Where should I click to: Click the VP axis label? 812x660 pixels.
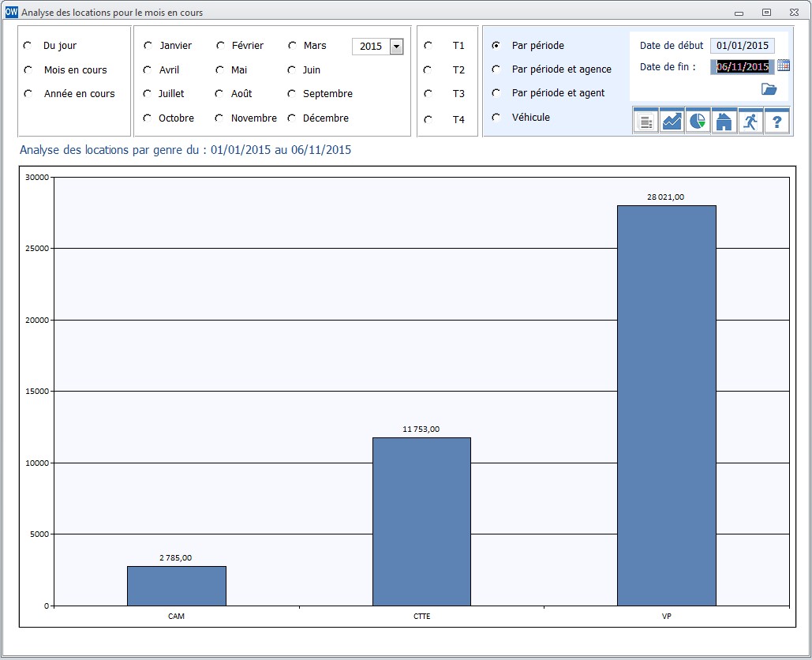[667, 616]
